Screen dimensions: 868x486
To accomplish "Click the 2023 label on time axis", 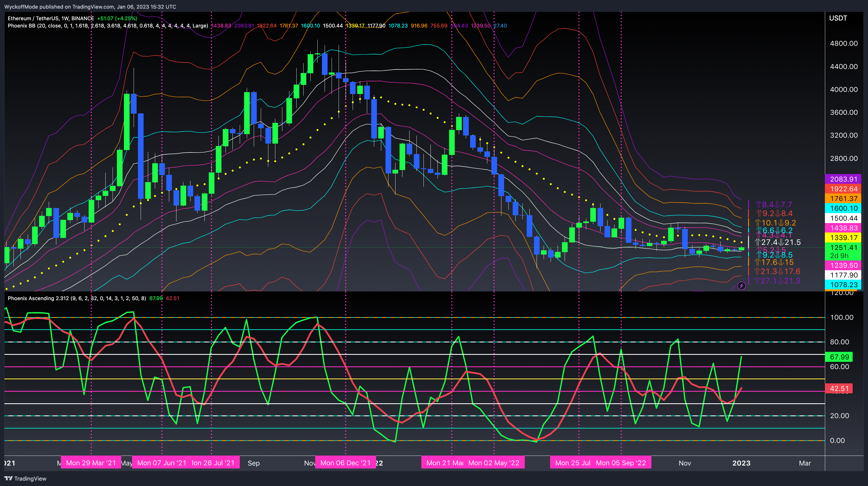I will coord(741,463).
